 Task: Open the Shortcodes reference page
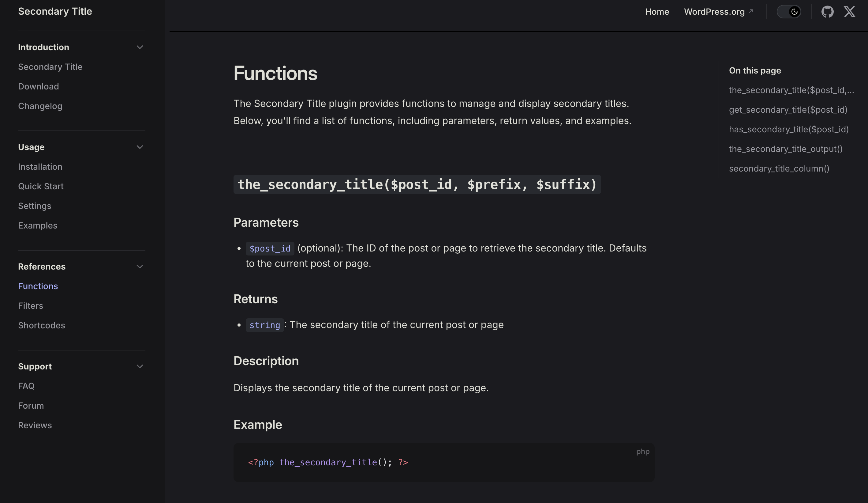[x=41, y=326]
